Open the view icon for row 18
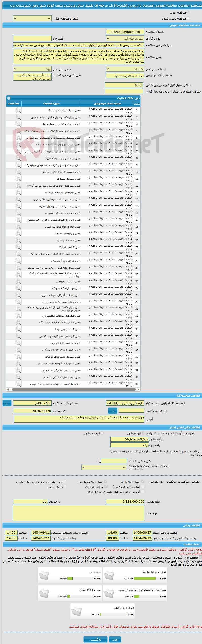This screenshot has width=202, height=644. (x=17, y=227)
